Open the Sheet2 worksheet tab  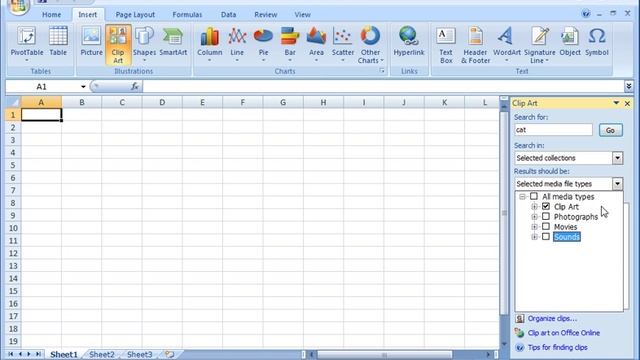click(102, 354)
